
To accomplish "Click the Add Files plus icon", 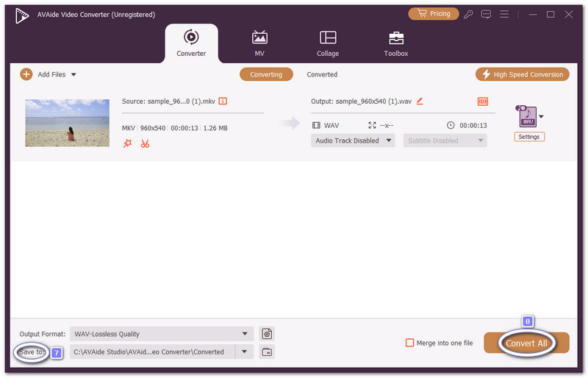I will pos(26,74).
